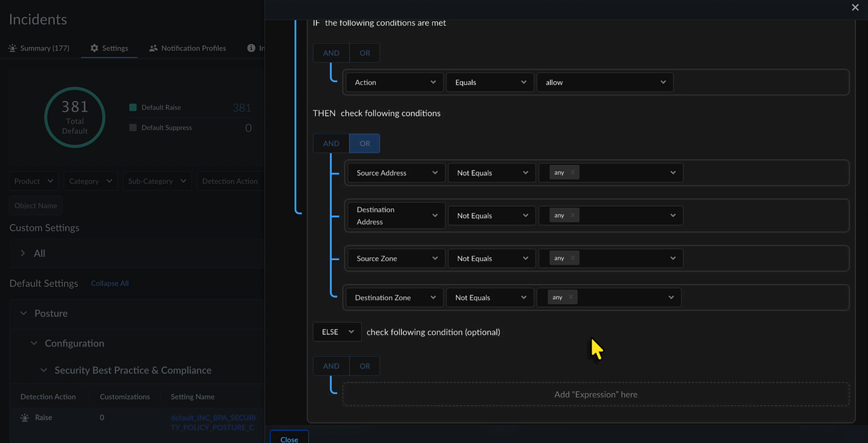
Task: Toggle AND in the IF conditions group
Action: (x=331, y=53)
